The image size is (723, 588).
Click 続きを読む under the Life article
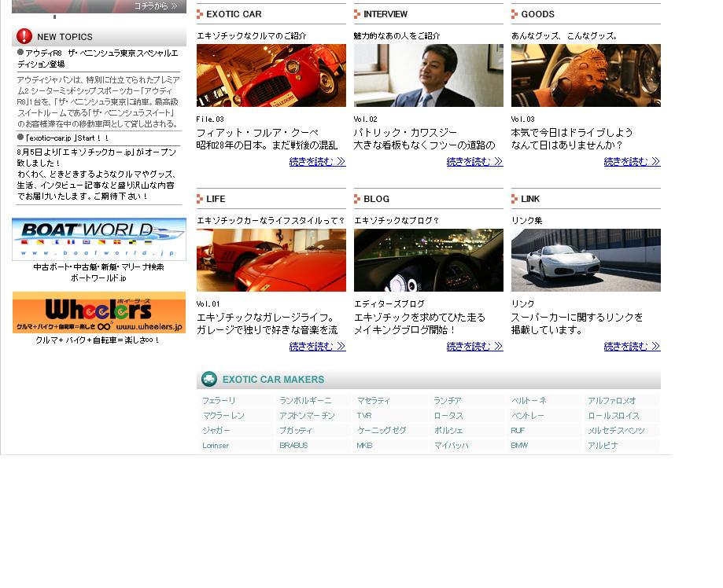[x=317, y=347]
